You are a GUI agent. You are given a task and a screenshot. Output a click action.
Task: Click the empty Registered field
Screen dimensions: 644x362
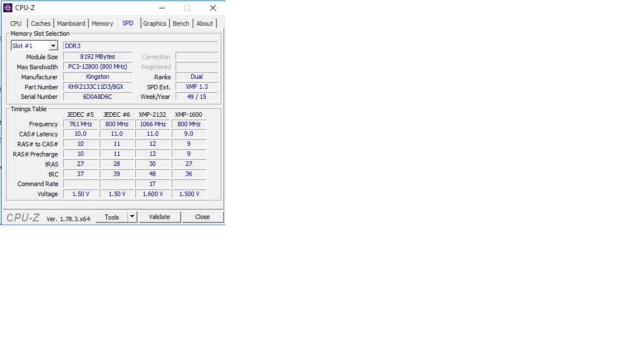point(197,66)
